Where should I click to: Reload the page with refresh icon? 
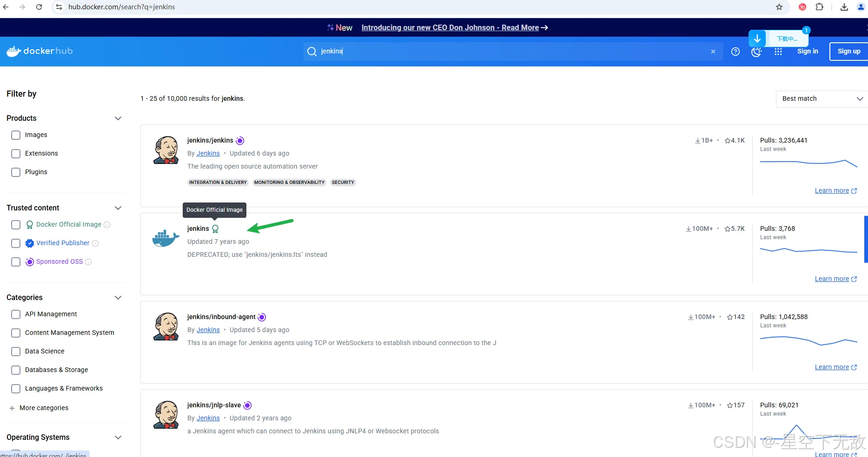click(x=39, y=7)
